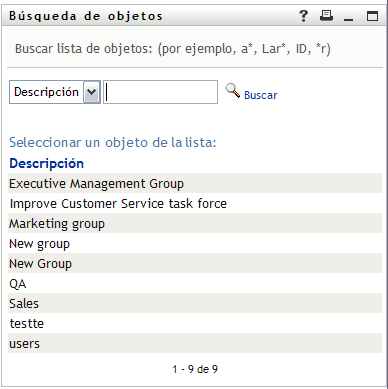The image size is (388, 389).
Task: Pick the lowercase New group row
Action: pyautogui.click(x=195, y=243)
